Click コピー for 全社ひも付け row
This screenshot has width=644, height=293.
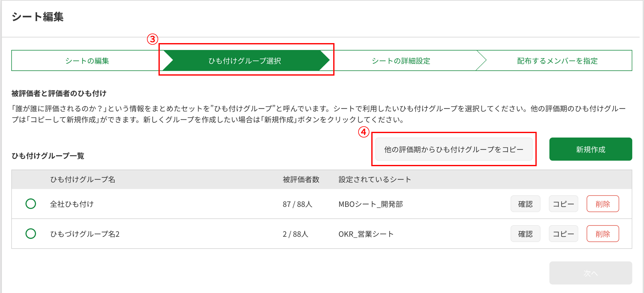click(x=563, y=204)
